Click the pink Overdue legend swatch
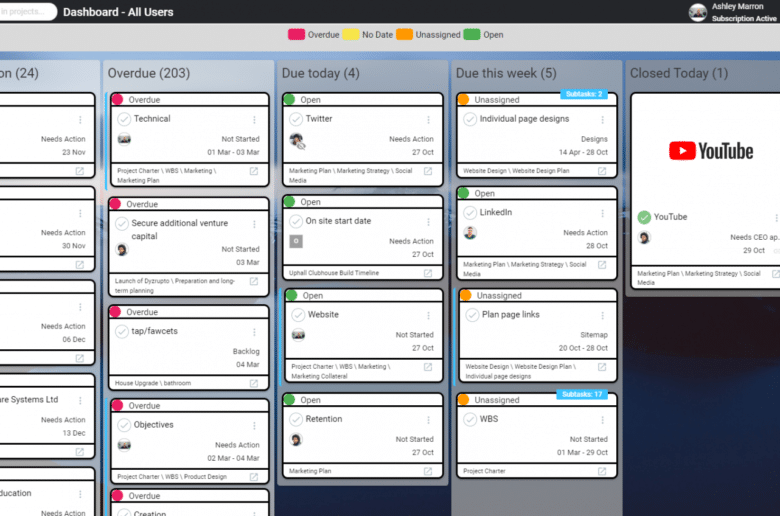The image size is (780, 516). pos(297,34)
